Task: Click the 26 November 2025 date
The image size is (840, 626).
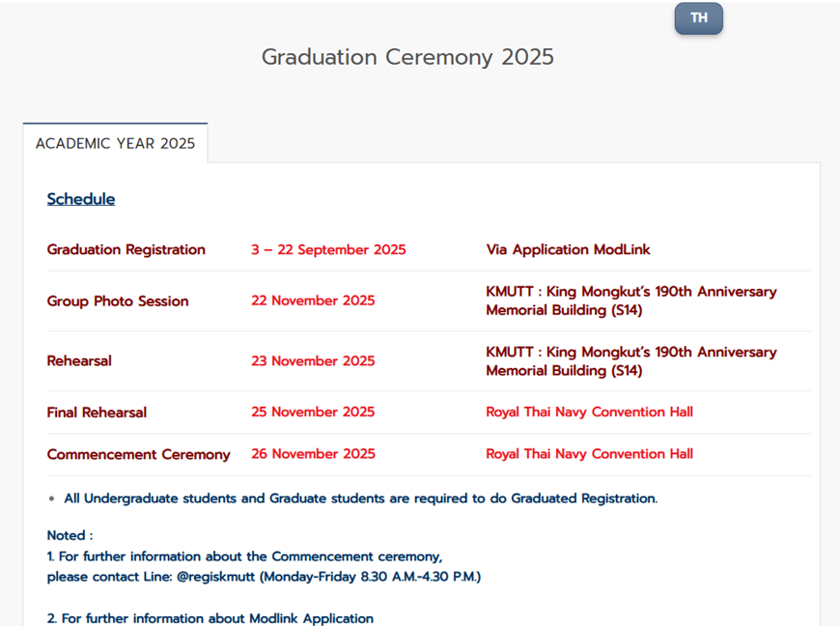Action: coord(313,454)
